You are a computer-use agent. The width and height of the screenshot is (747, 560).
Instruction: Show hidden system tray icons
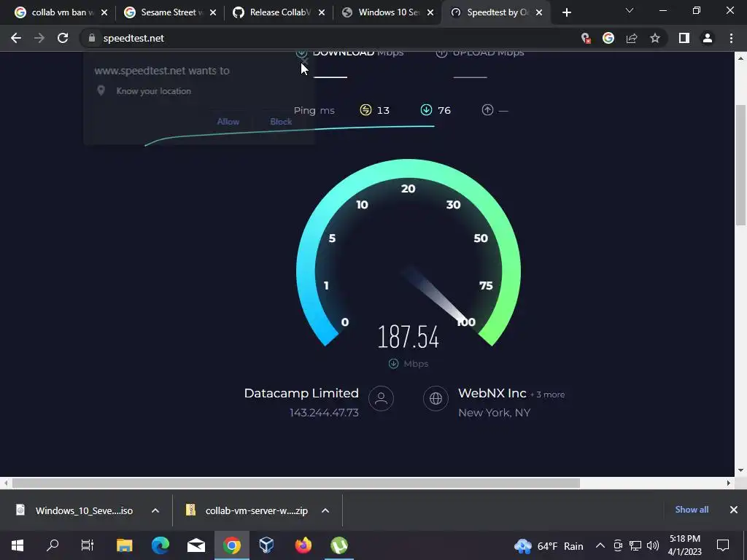[x=600, y=545]
